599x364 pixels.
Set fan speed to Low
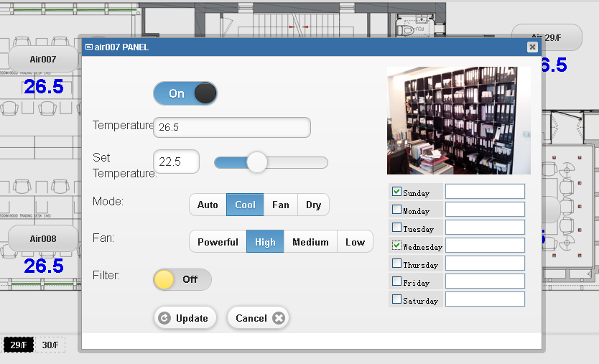pyautogui.click(x=355, y=242)
